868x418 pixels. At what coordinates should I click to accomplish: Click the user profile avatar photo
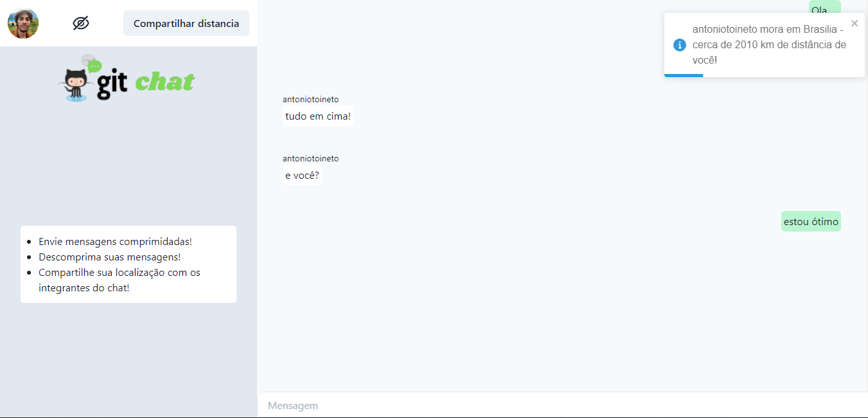(x=23, y=23)
